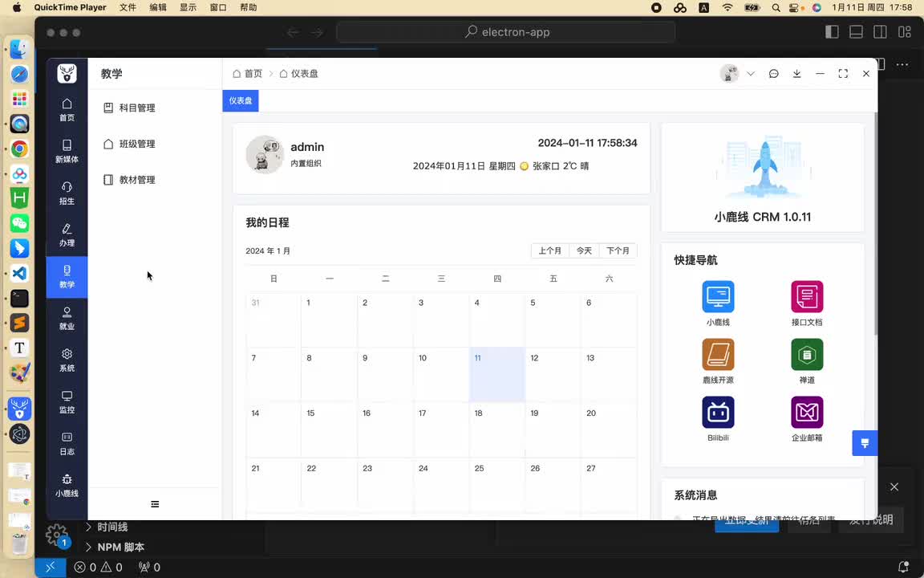Dismiss VS Code notification with X
Image resolution: width=924 pixels, height=578 pixels.
tap(894, 487)
